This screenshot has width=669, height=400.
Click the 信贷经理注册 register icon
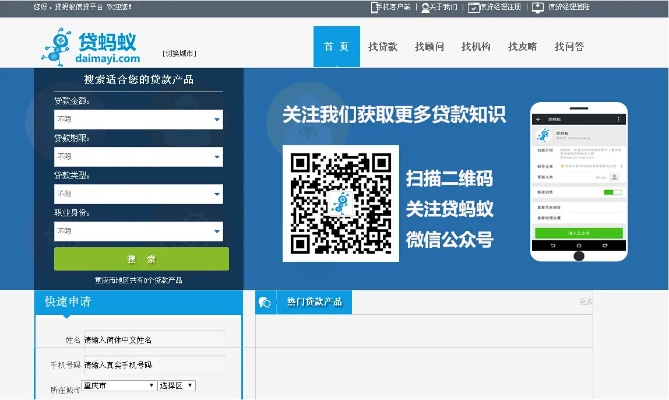(x=474, y=8)
